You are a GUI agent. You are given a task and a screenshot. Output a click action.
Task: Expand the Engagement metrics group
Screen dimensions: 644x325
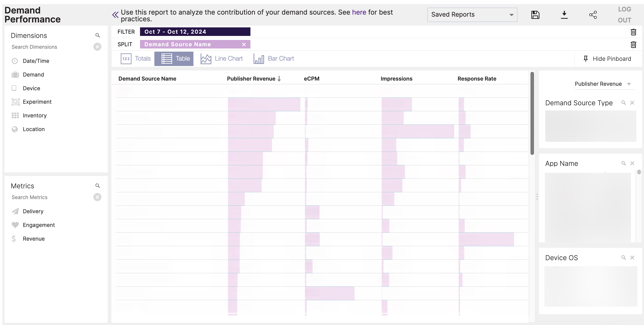click(x=39, y=225)
